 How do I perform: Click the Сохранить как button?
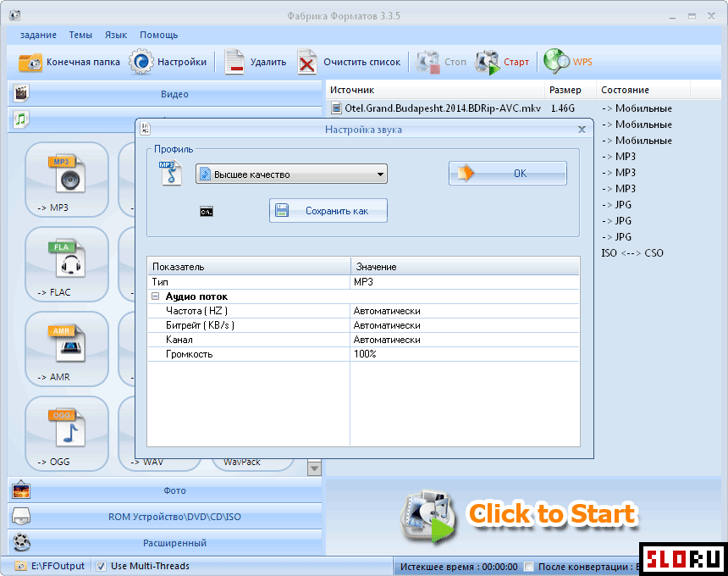pos(328,211)
